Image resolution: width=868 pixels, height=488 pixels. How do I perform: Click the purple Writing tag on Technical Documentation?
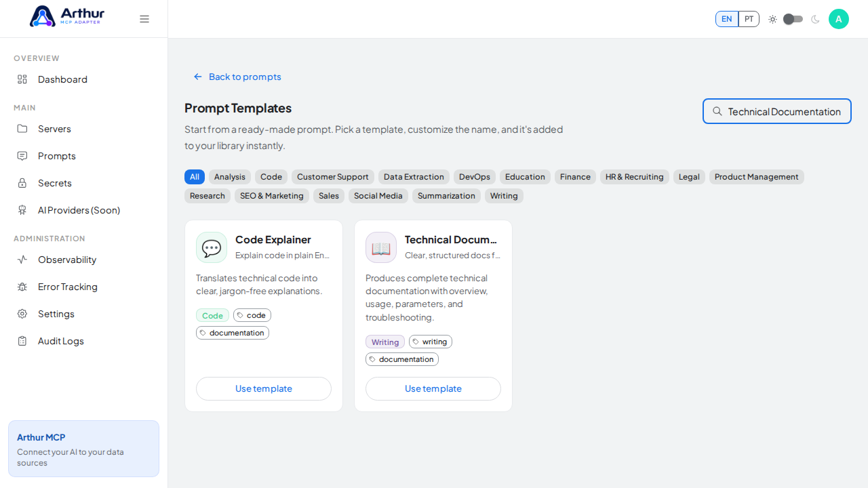[x=385, y=342]
